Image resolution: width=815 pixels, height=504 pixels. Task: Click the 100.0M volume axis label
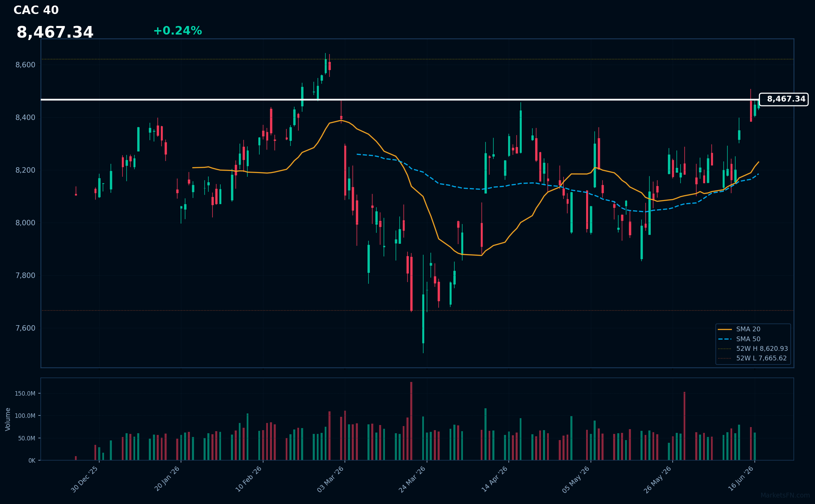tap(25, 416)
